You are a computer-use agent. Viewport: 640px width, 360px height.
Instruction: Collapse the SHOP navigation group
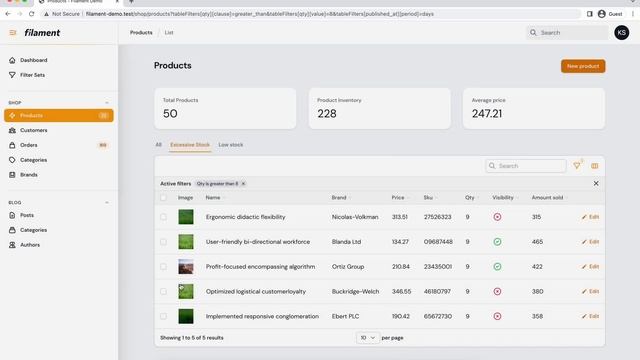click(x=107, y=103)
